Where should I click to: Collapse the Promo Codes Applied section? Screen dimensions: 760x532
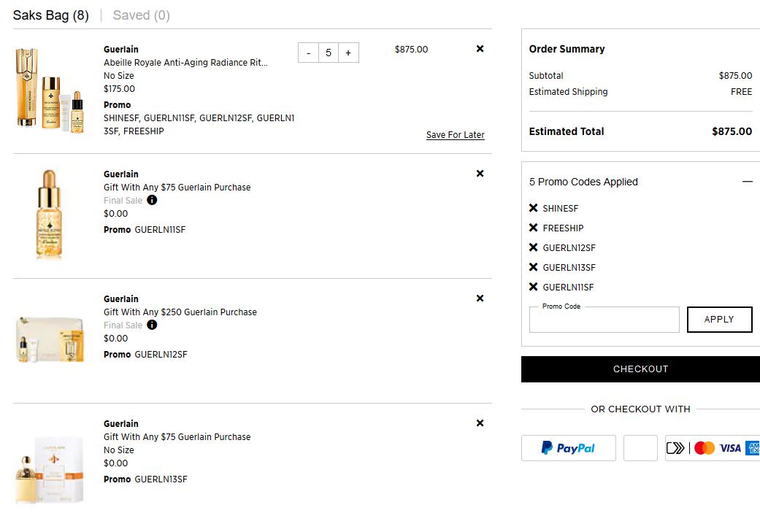coord(747,182)
